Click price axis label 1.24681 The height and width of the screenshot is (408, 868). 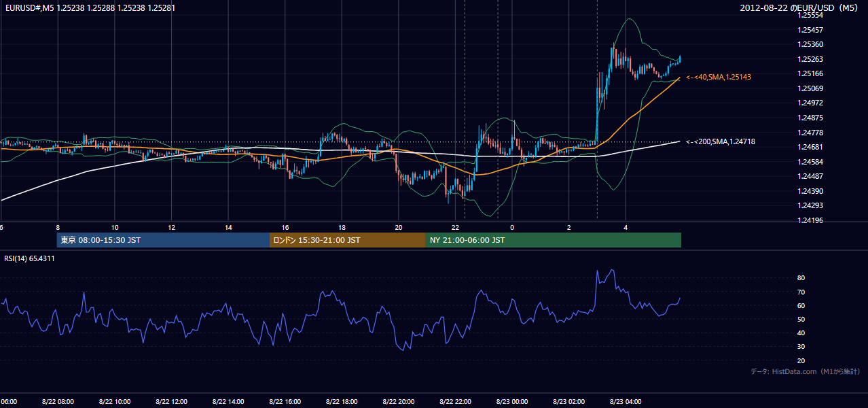pyautogui.click(x=810, y=147)
